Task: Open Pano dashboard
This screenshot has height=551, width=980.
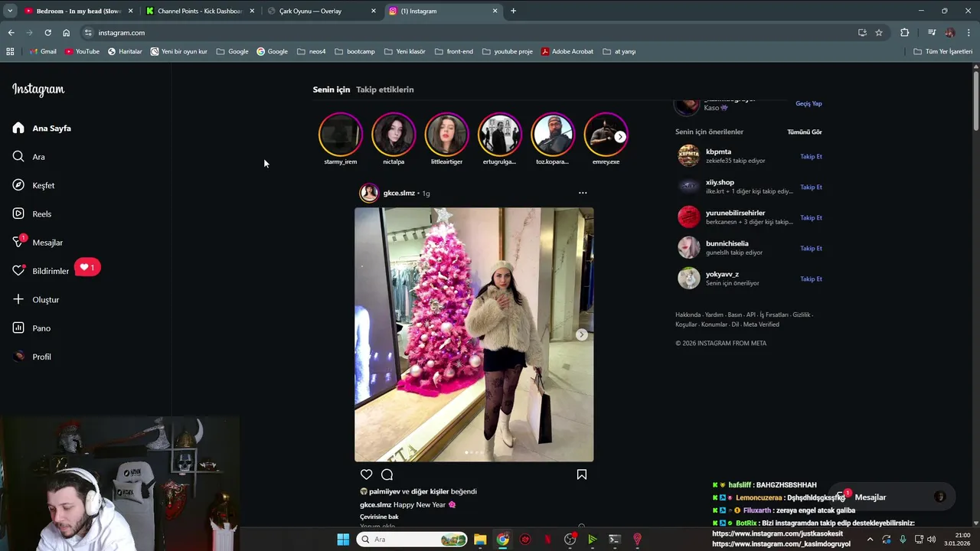Action: click(32, 328)
